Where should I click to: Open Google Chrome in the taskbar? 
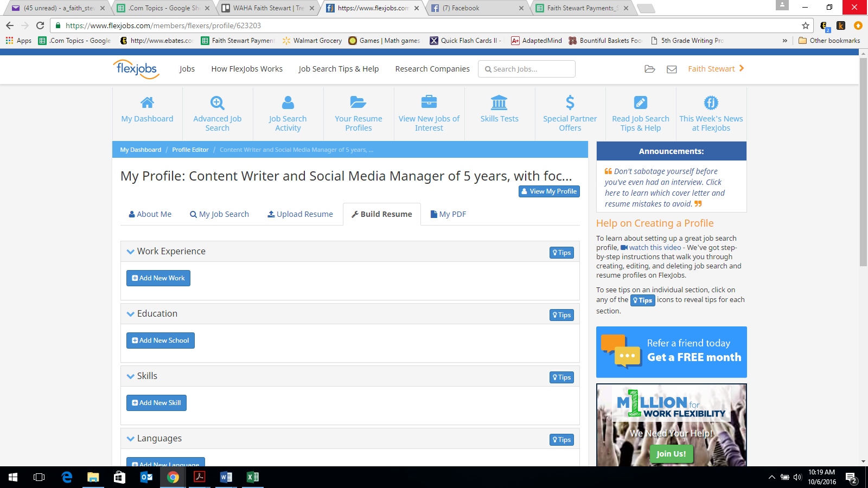tap(173, 477)
